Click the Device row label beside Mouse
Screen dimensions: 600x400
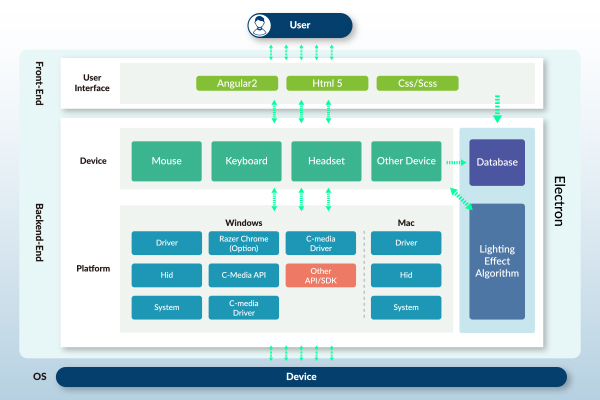[93, 161]
